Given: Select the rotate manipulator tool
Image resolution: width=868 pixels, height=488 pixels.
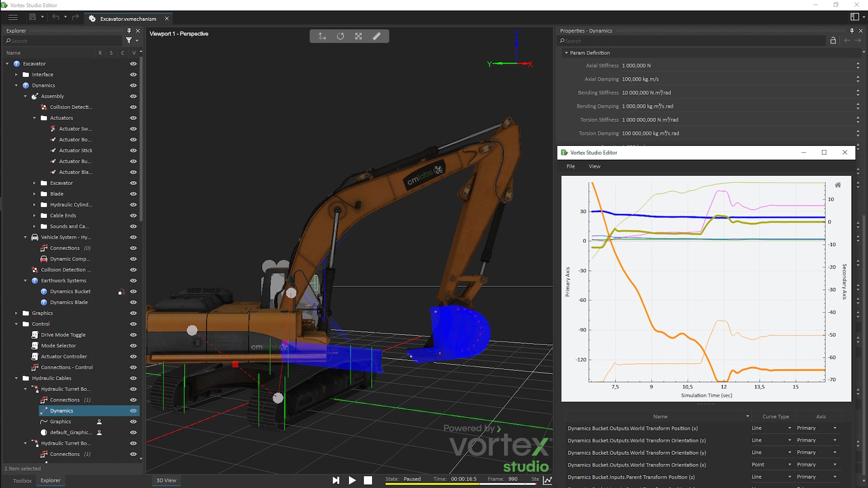Looking at the screenshot, I should click(x=340, y=36).
